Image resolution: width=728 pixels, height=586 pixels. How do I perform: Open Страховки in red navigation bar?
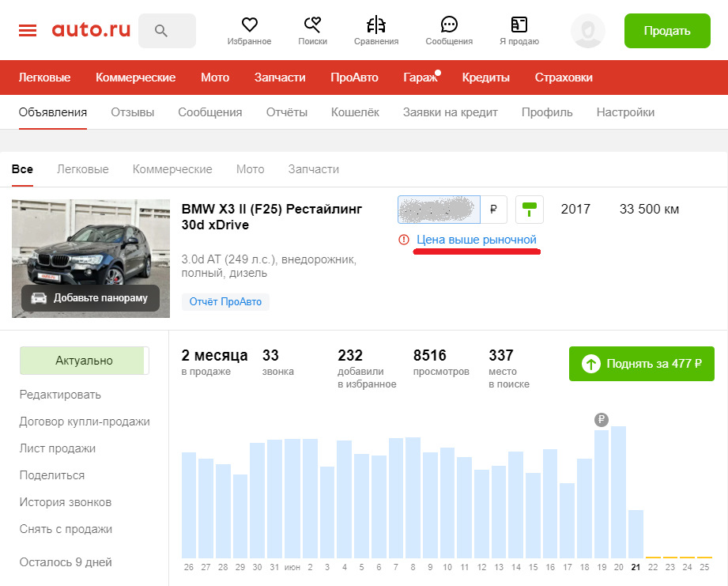(564, 78)
